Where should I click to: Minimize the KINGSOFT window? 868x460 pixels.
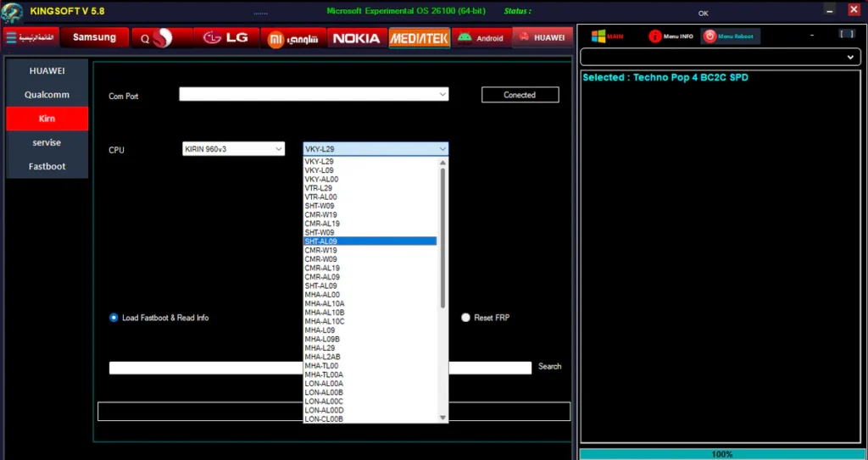click(x=829, y=9)
